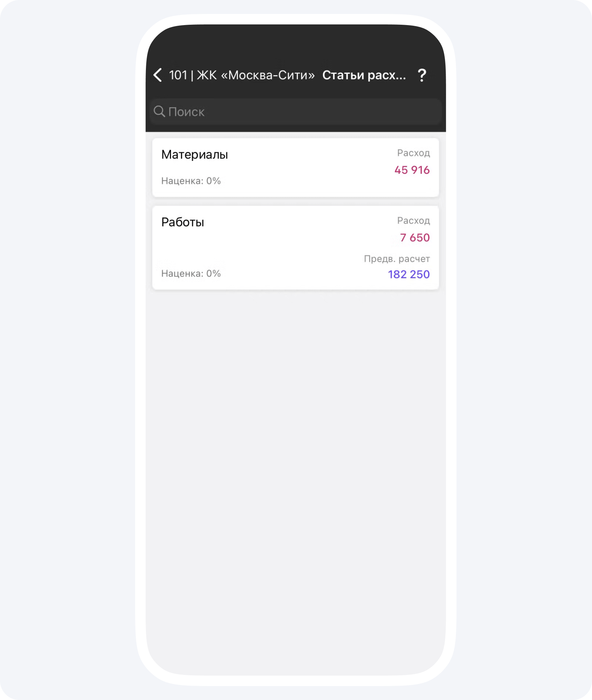Tap the back chevron arrow
592x700 pixels.
pos(158,75)
